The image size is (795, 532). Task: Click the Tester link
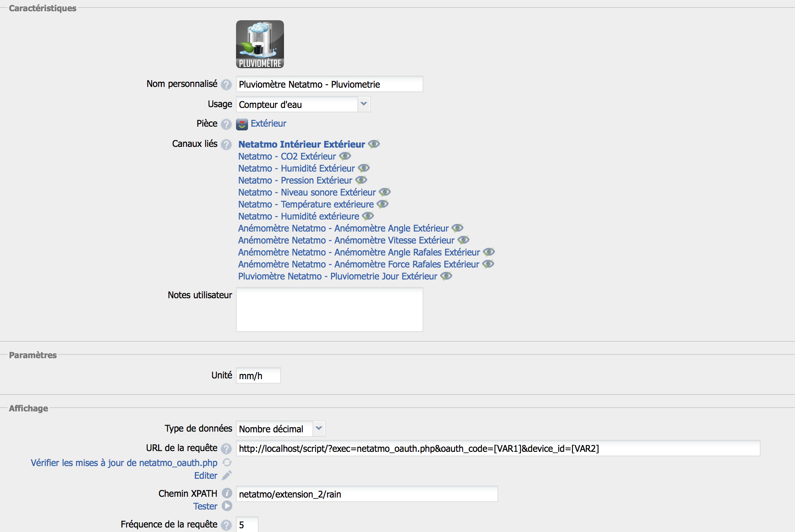[x=205, y=506]
